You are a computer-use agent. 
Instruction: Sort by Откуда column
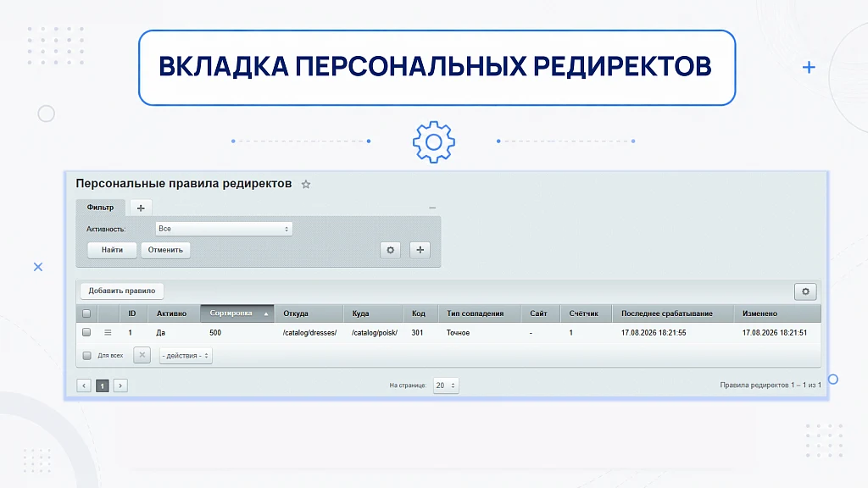pyautogui.click(x=309, y=313)
